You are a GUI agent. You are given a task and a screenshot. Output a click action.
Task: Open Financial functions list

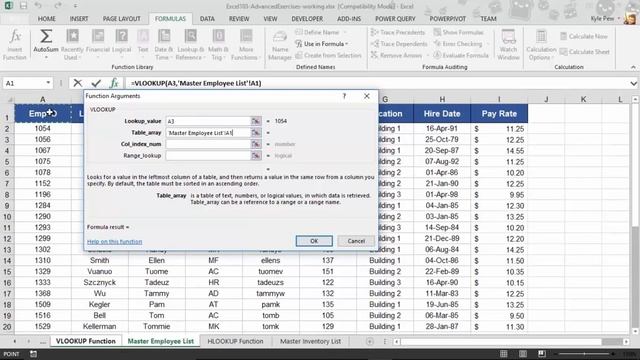pyautogui.click(x=98, y=45)
